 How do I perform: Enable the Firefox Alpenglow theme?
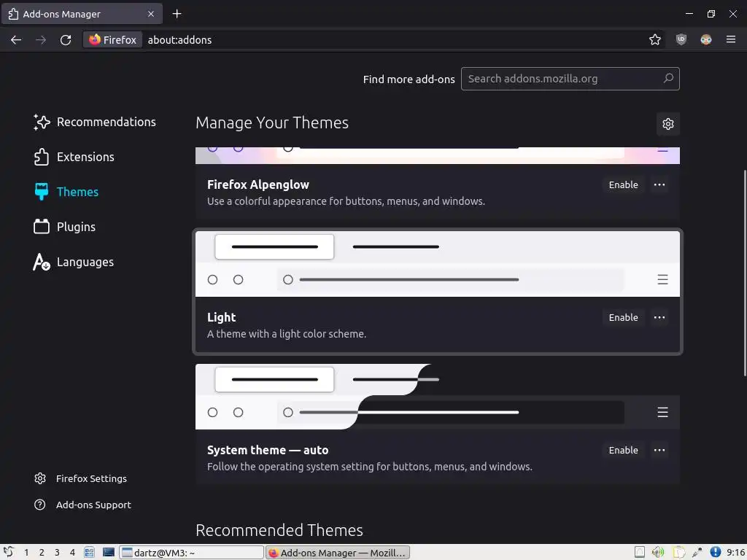(623, 184)
